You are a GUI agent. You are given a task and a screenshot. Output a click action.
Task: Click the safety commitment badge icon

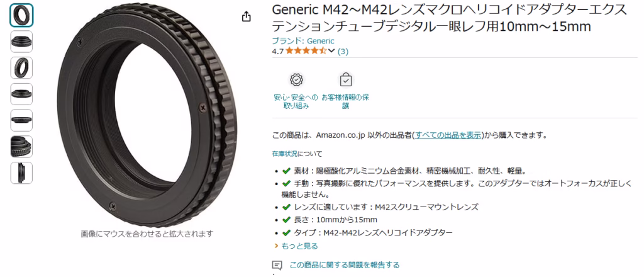[x=296, y=80]
